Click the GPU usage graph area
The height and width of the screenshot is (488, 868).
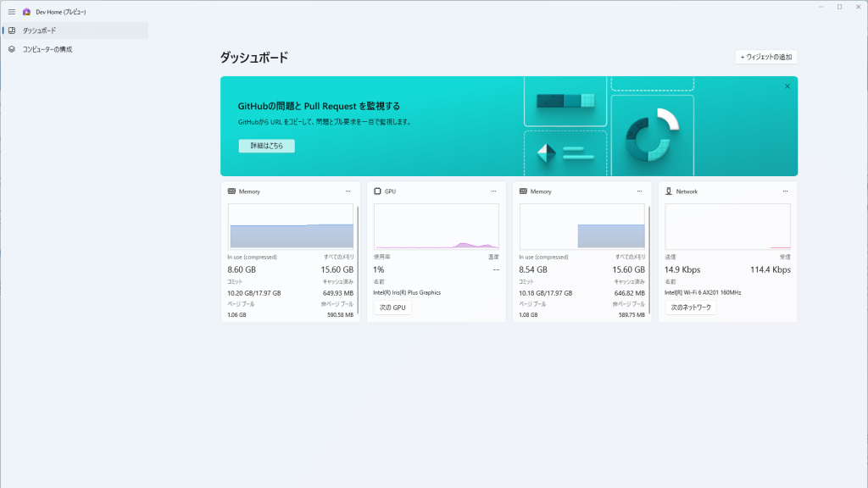(x=436, y=225)
